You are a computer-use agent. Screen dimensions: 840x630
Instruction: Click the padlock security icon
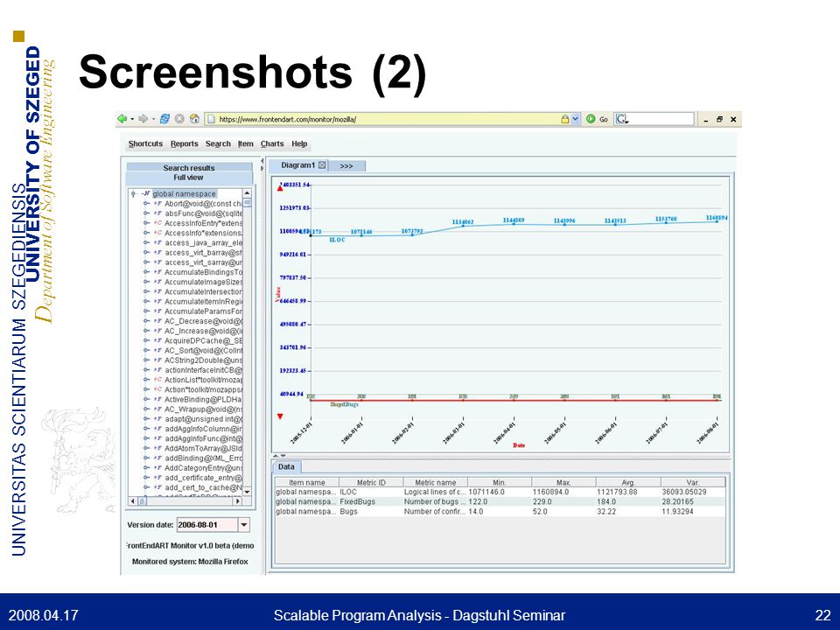click(564, 119)
